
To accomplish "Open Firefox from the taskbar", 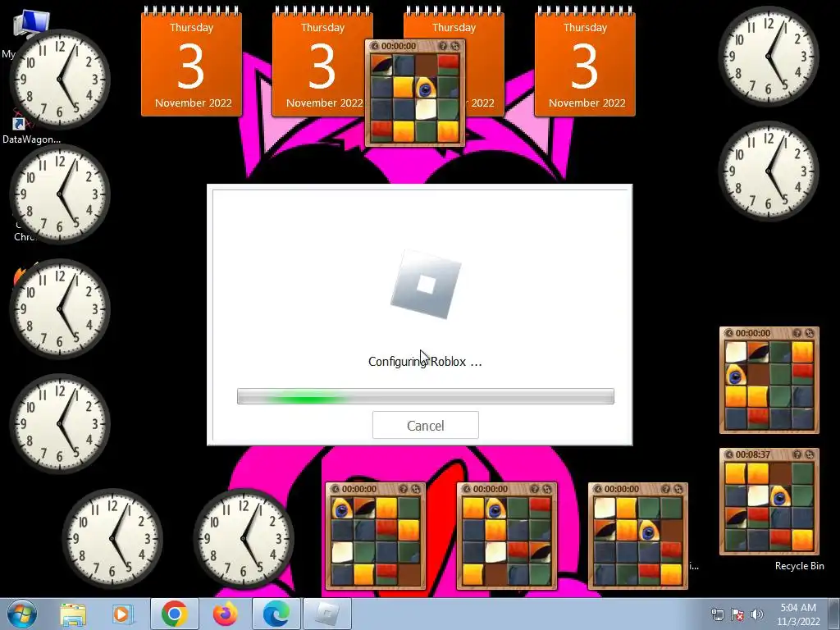I will (x=225, y=614).
